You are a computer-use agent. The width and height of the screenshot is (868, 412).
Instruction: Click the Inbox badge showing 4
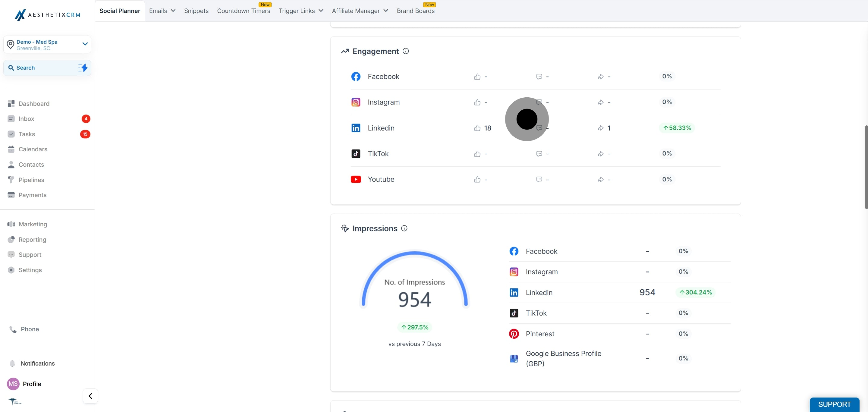86,118
